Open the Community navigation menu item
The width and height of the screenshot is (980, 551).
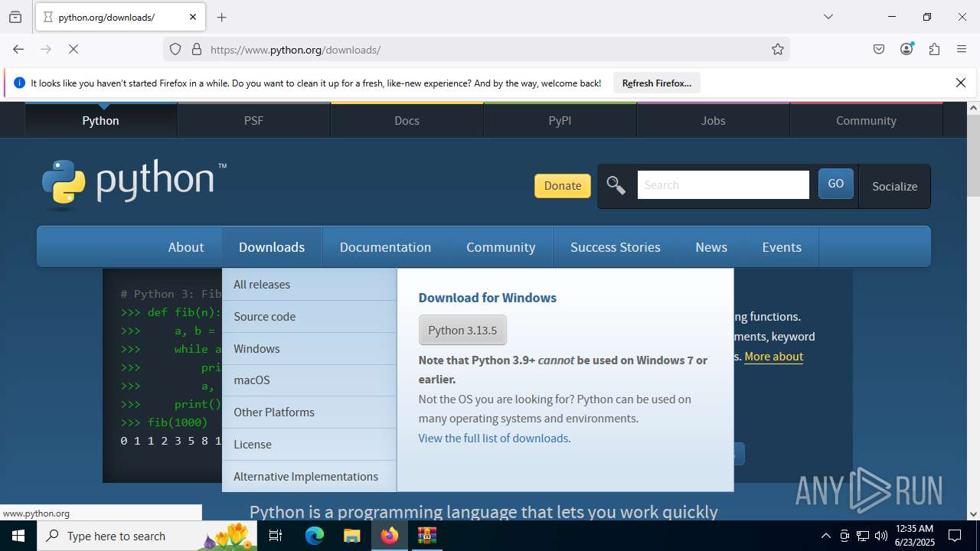(501, 247)
